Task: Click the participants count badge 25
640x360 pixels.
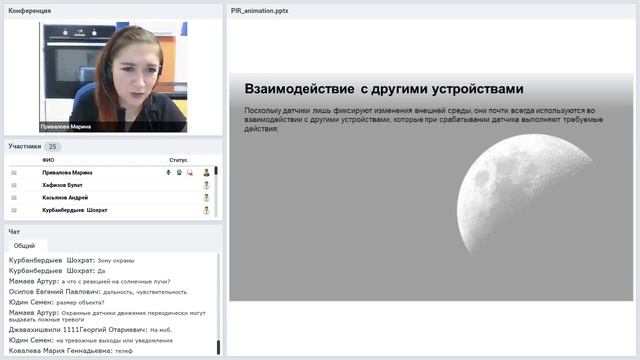Action: [x=52, y=147]
